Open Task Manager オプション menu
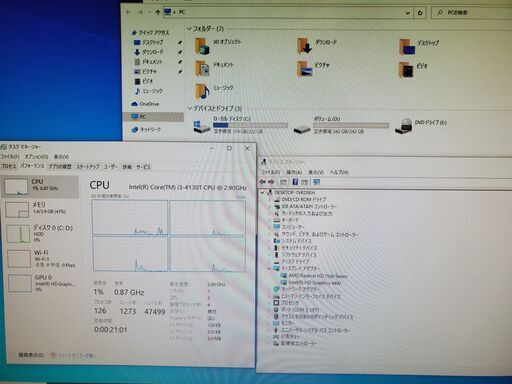The image size is (512, 384). (x=36, y=156)
